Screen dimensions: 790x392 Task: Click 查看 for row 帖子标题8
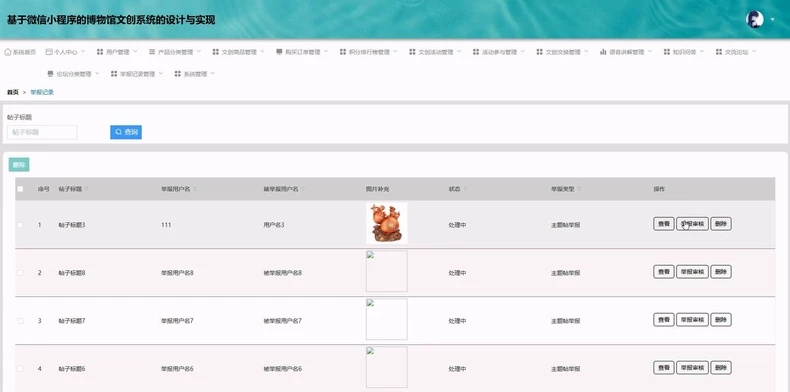coord(664,272)
